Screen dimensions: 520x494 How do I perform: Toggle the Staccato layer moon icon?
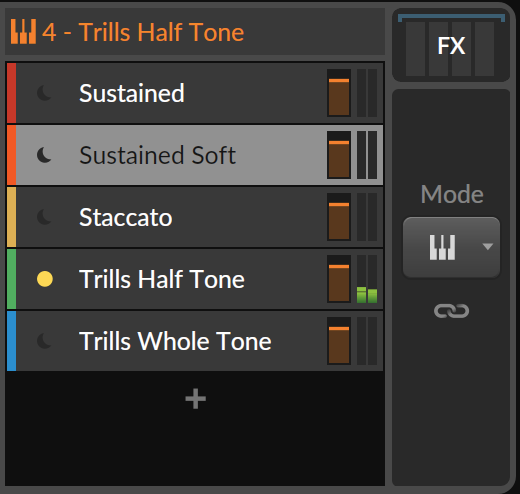44,217
